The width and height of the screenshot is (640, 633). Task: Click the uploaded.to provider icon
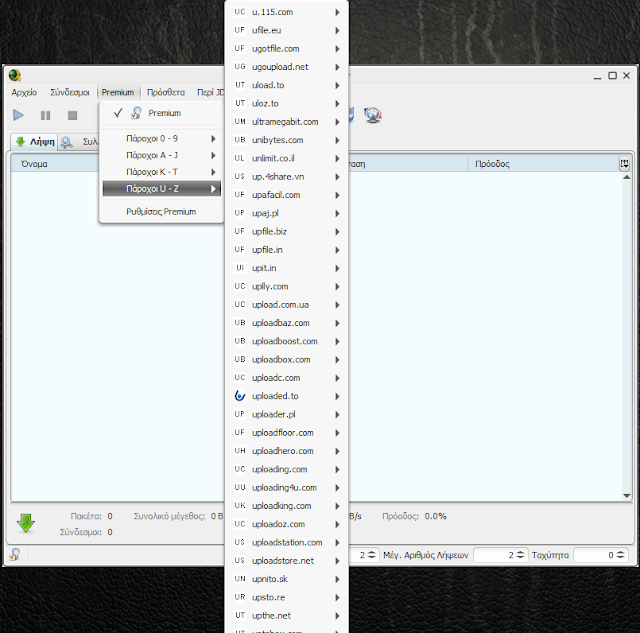click(x=240, y=396)
